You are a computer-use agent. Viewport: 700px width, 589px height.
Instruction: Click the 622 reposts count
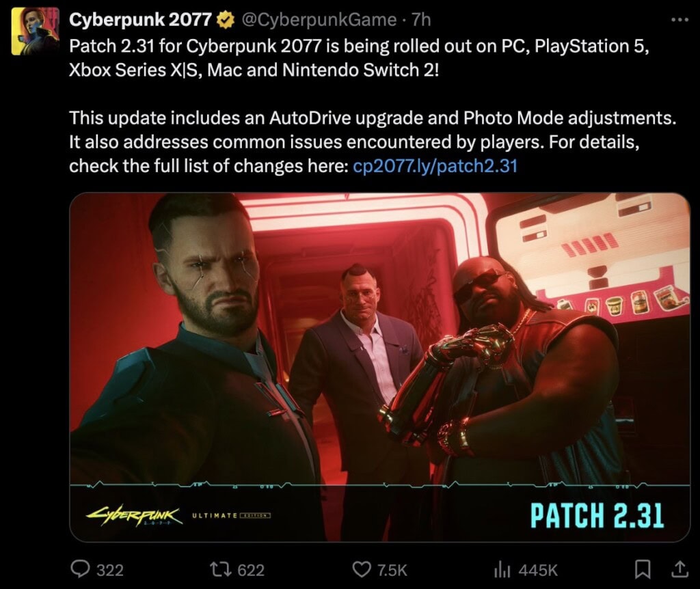click(x=251, y=571)
